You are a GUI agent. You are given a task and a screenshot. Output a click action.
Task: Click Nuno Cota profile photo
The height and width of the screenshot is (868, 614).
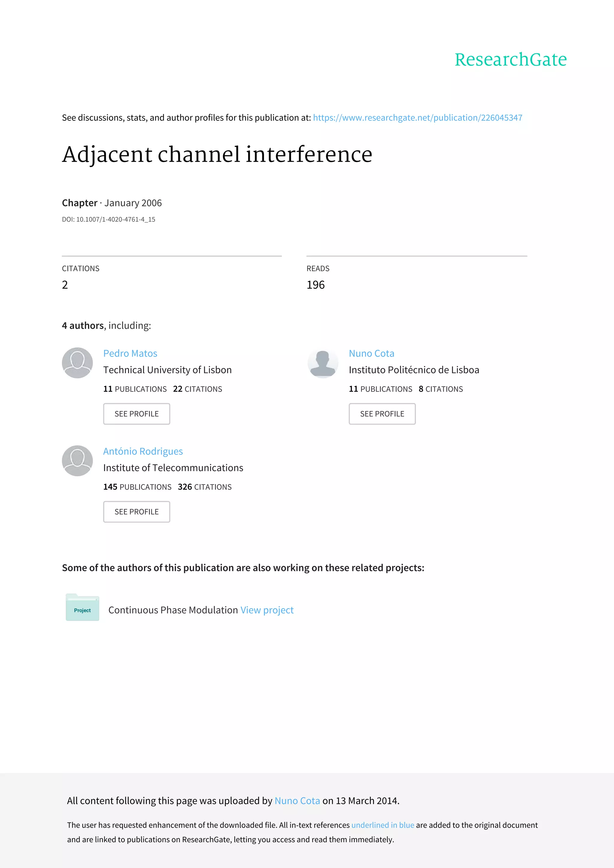(323, 362)
